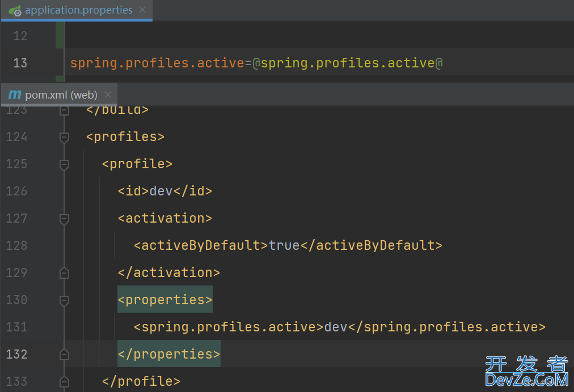Click the Maven m icon on pom.xml tab

[x=15, y=95]
